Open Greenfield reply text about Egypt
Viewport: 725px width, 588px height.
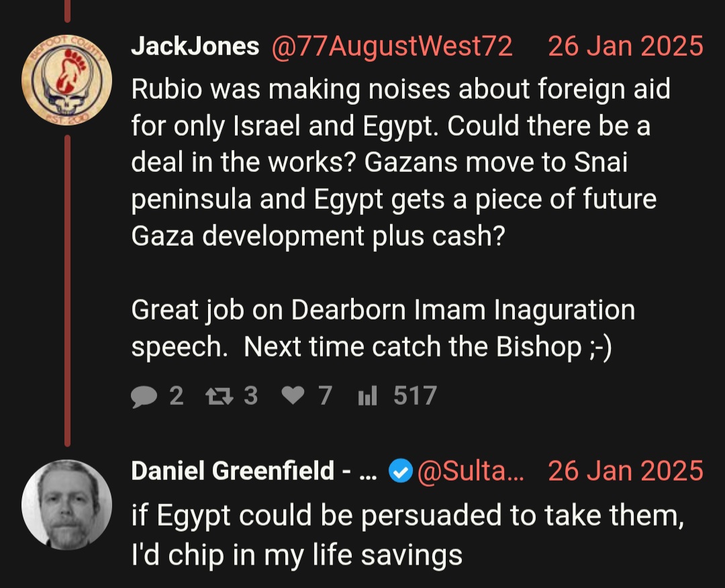(407, 535)
